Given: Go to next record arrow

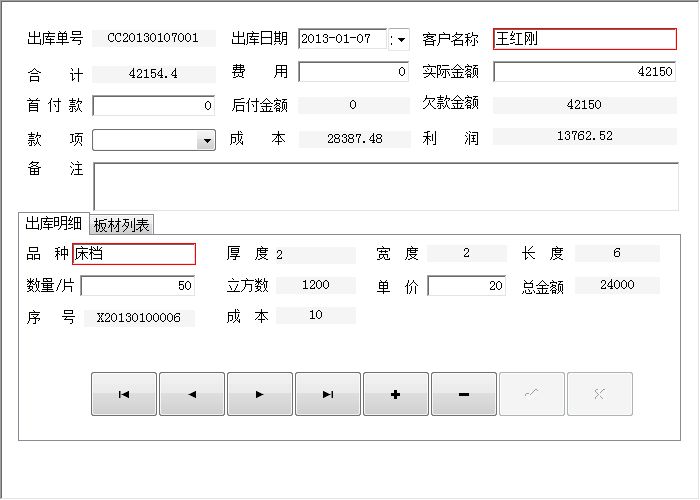Looking at the screenshot, I should coord(260,394).
